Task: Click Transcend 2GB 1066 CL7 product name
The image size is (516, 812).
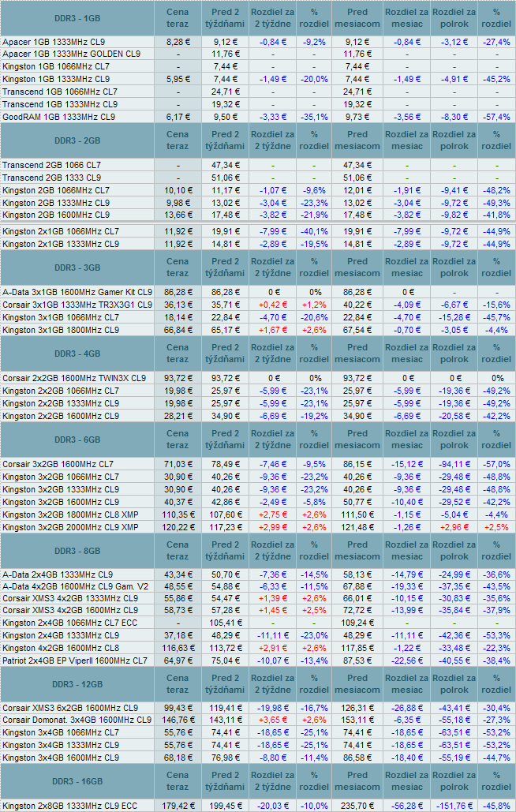Action: pos(51,165)
